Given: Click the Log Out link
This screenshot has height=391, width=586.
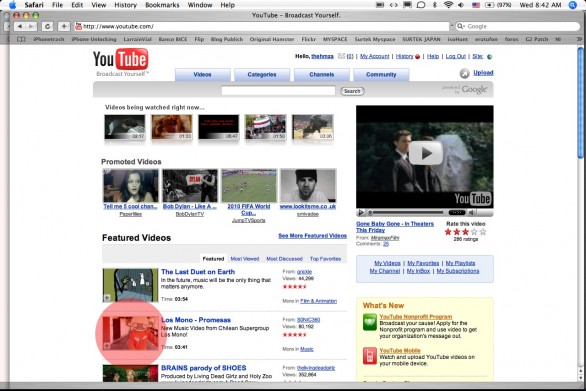Looking at the screenshot, I should [456, 56].
